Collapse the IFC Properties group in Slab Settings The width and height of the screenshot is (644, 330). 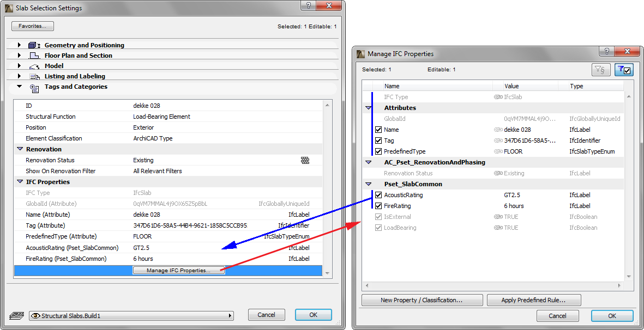[20, 181]
